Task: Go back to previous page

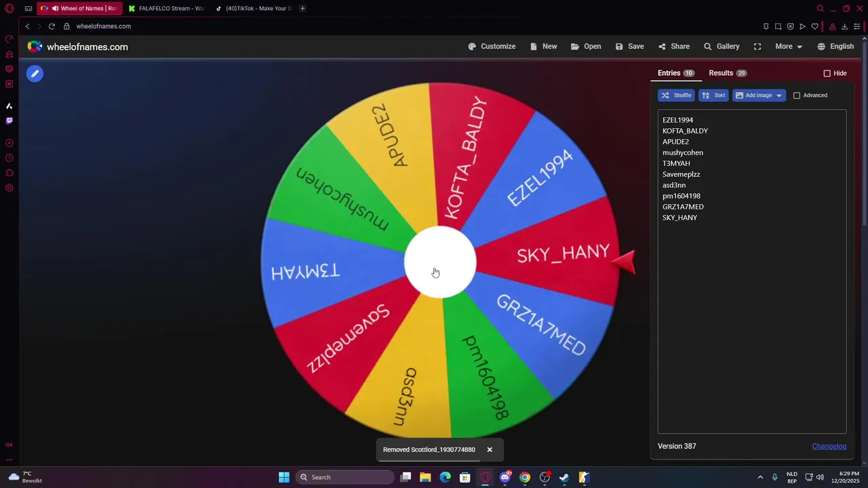Action: [x=27, y=26]
